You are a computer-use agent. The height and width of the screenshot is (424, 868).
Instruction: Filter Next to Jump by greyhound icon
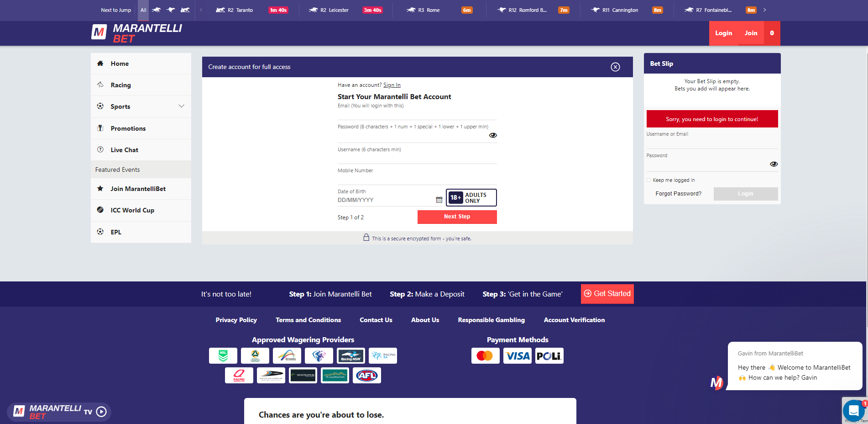click(171, 10)
